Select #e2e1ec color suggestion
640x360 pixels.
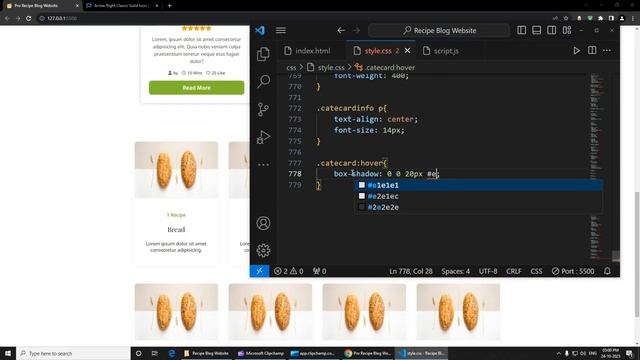click(x=478, y=196)
